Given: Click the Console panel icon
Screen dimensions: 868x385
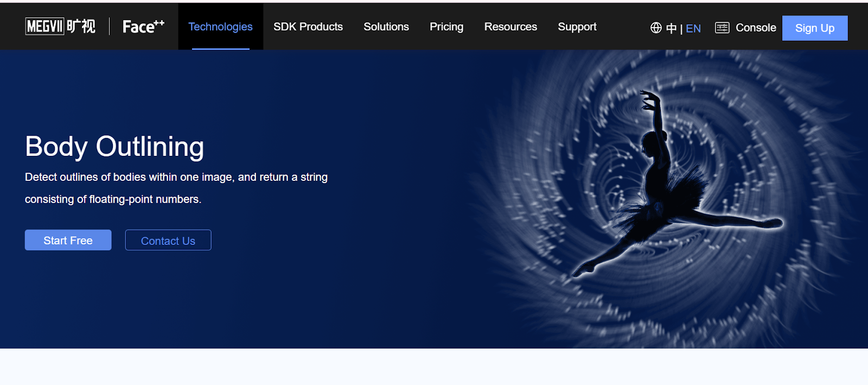Looking at the screenshot, I should coord(722,28).
